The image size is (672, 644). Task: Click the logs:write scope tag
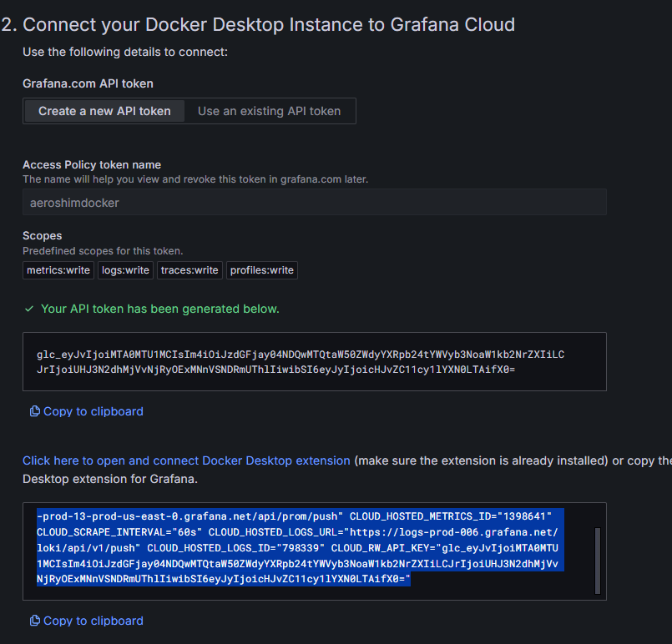coord(125,270)
